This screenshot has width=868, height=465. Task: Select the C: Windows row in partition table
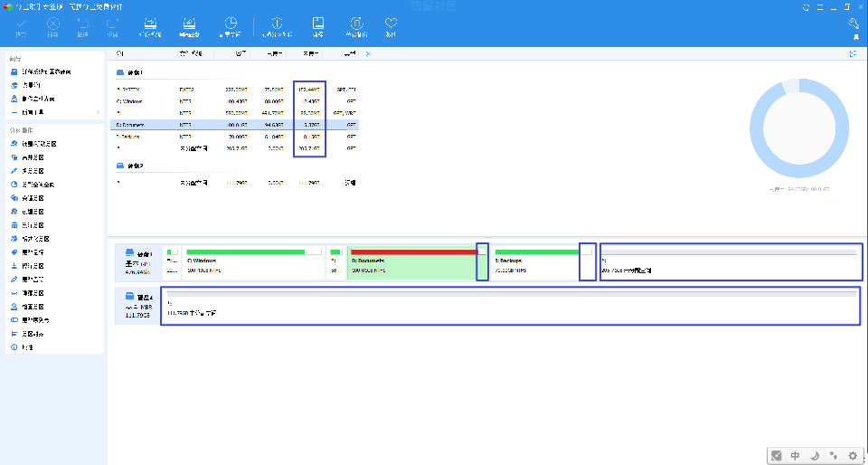tap(235, 101)
